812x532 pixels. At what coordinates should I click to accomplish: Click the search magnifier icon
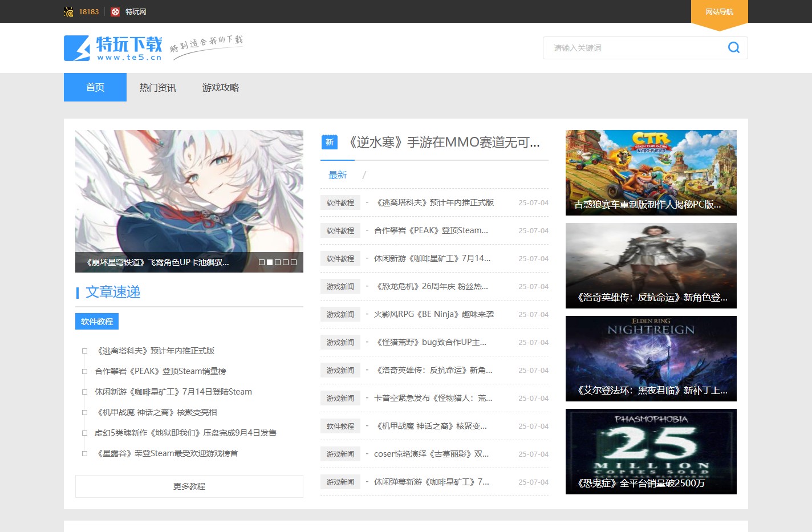734,48
